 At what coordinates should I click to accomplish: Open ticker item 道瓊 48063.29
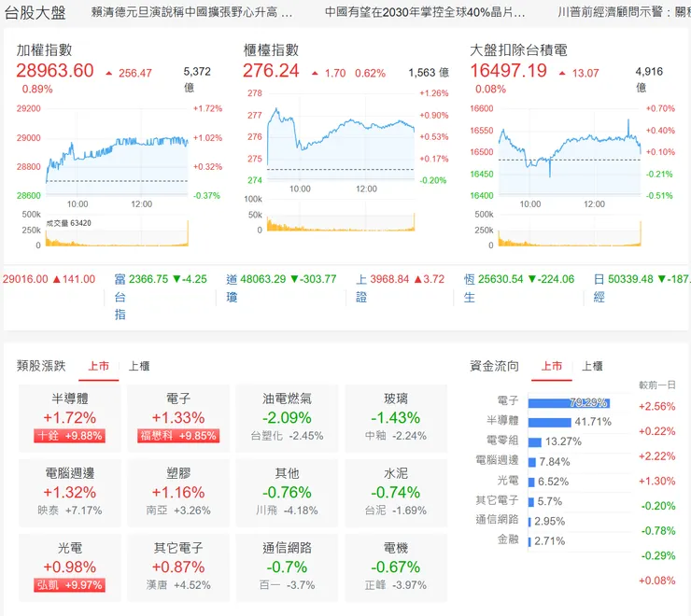coord(281,287)
